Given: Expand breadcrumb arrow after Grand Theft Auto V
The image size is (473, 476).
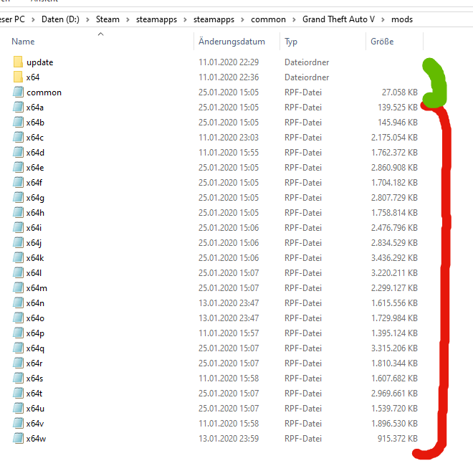Looking at the screenshot, I should tap(383, 20).
